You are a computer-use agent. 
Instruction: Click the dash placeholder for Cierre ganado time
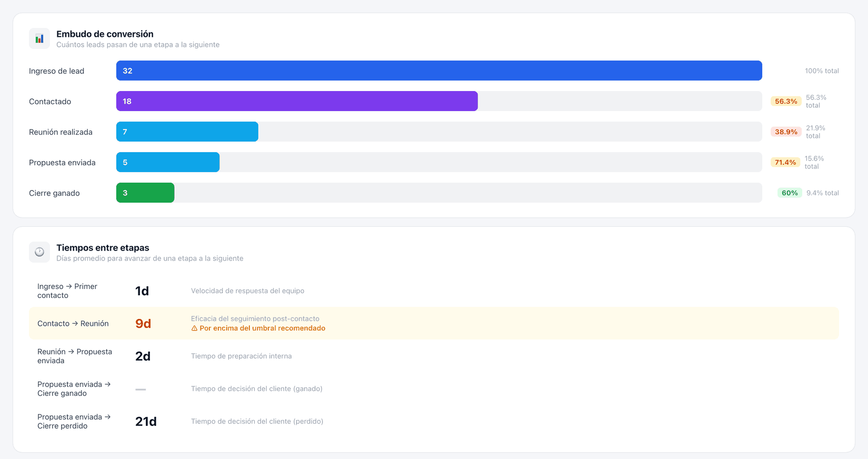coord(140,389)
